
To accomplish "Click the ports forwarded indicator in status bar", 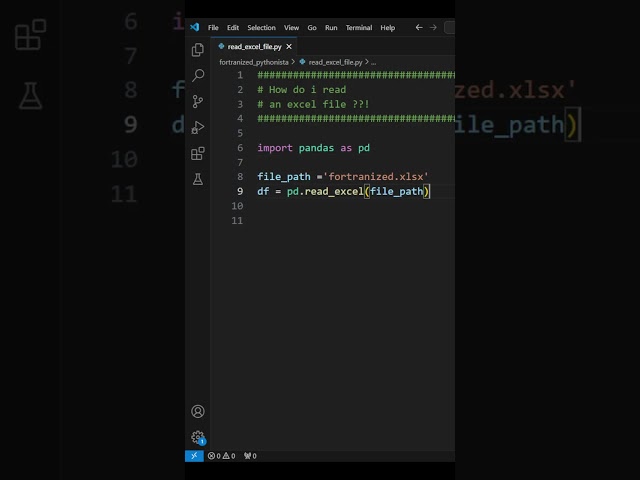I will click(250, 456).
